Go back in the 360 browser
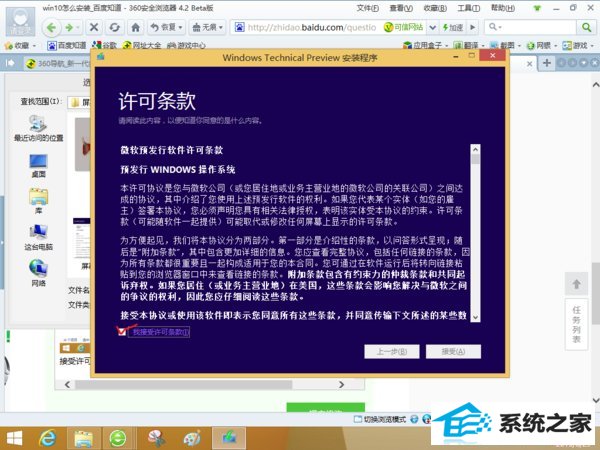This screenshot has height=450, width=600. [51, 27]
